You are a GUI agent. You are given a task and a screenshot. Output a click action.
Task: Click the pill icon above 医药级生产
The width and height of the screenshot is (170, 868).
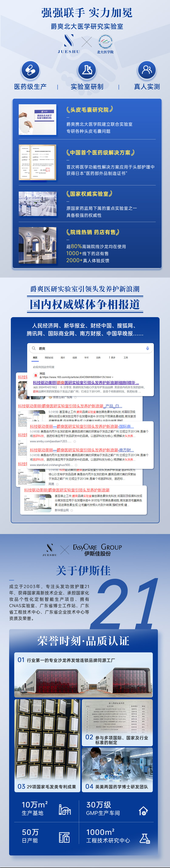pos(30,70)
